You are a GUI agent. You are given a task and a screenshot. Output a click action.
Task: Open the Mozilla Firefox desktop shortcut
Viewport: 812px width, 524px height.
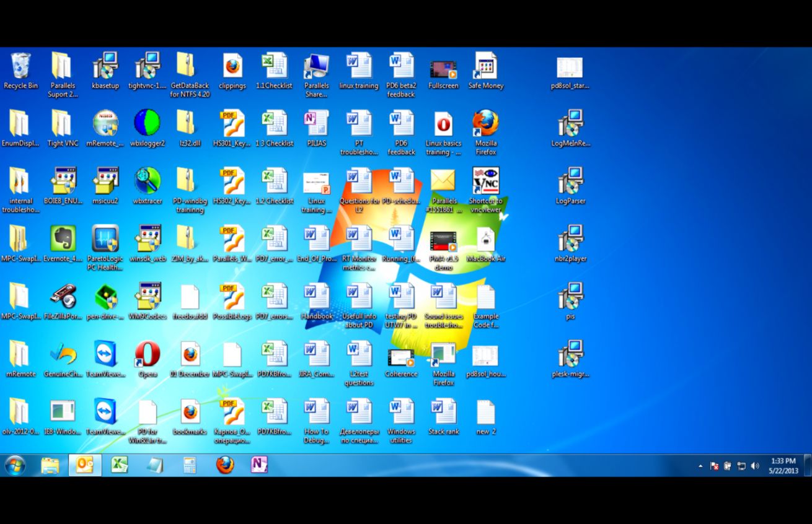coord(485,124)
